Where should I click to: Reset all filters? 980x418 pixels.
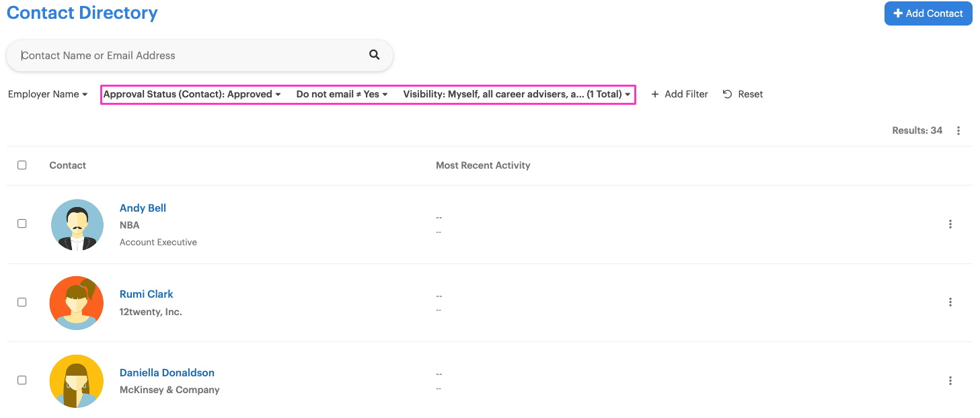[x=743, y=94]
